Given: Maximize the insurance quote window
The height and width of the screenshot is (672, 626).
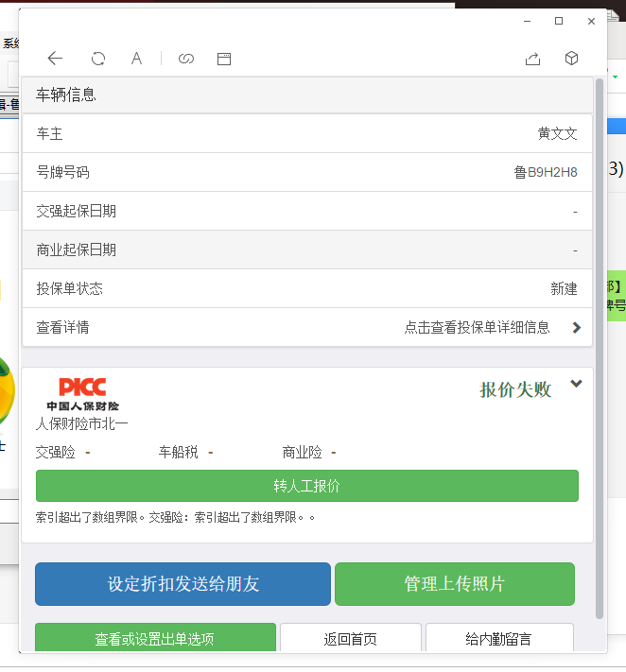Looking at the screenshot, I should pos(559,21).
